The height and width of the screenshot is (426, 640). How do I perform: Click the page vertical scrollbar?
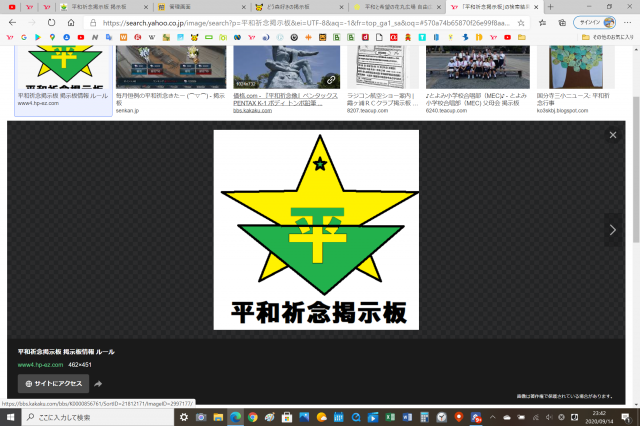(635, 200)
